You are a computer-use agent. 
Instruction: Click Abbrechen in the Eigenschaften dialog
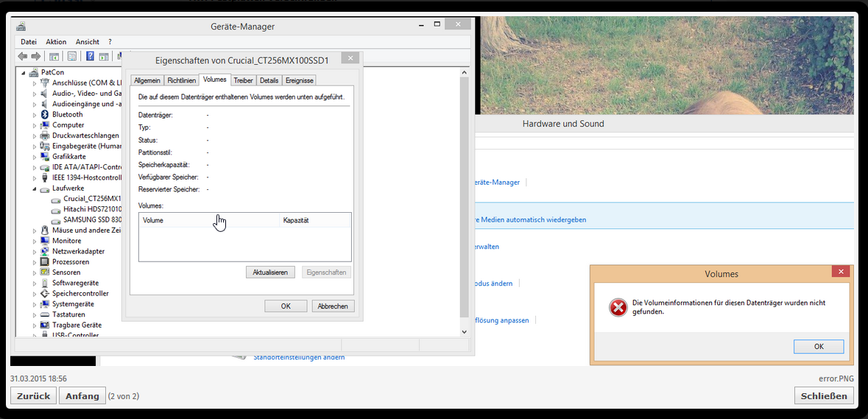tap(334, 306)
